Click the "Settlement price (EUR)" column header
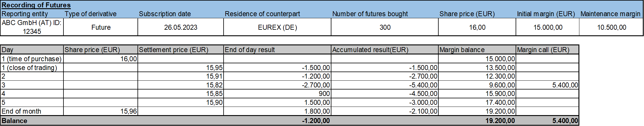644x126 pixels. (173, 50)
